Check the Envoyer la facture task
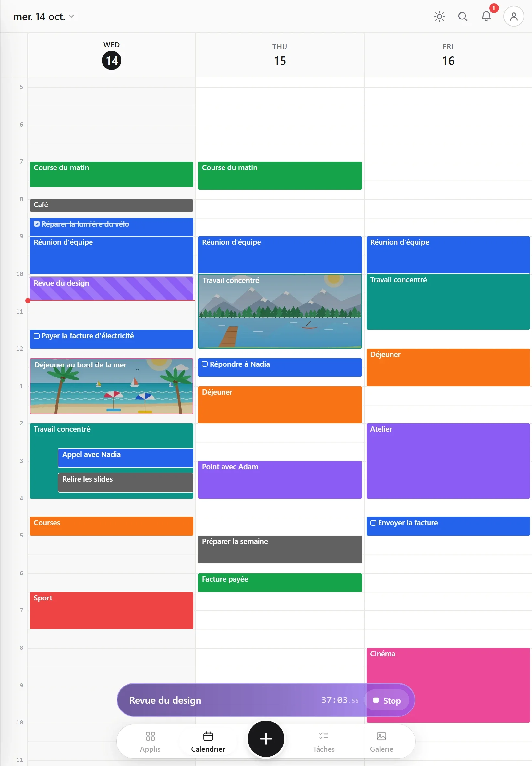 pyautogui.click(x=373, y=523)
